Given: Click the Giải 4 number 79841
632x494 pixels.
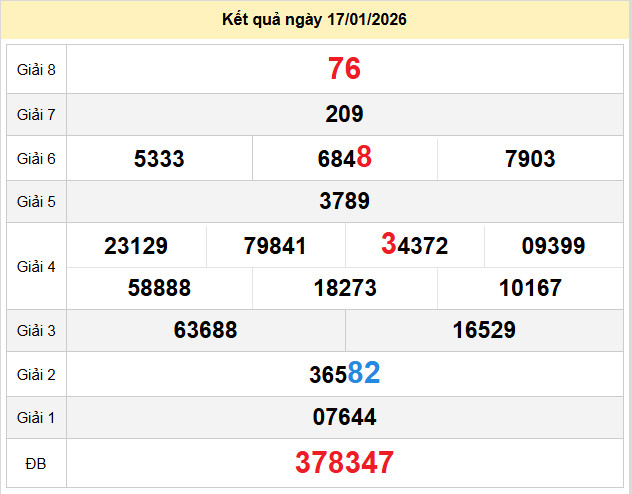Looking at the screenshot, I should pos(275,246).
